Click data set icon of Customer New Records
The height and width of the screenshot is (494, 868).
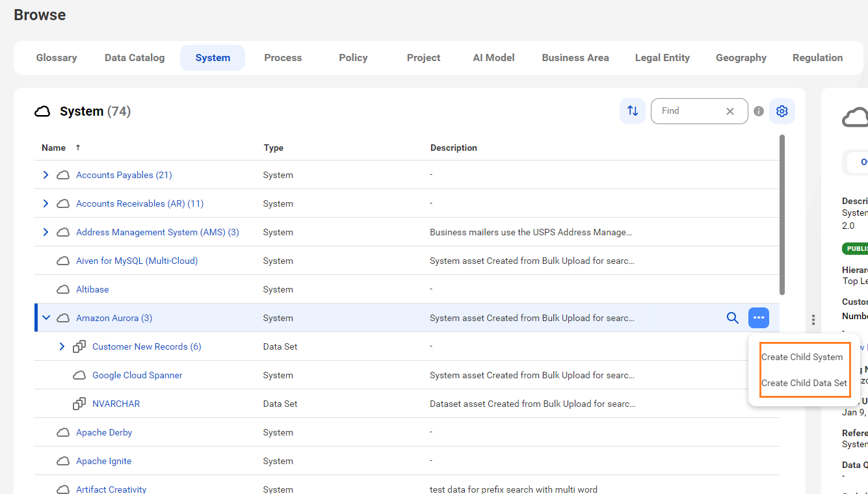79,346
